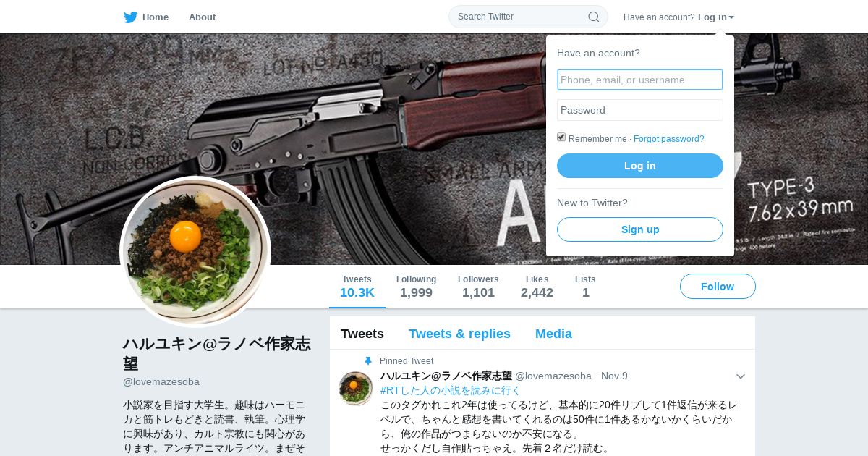Click the pinned tweet pin icon
The height and width of the screenshot is (456, 868).
pyautogui.click(x=368, y=361)
